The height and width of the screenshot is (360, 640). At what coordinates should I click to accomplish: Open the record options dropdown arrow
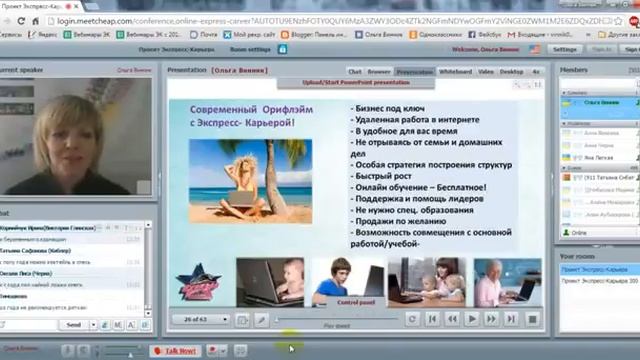point(223,351)
